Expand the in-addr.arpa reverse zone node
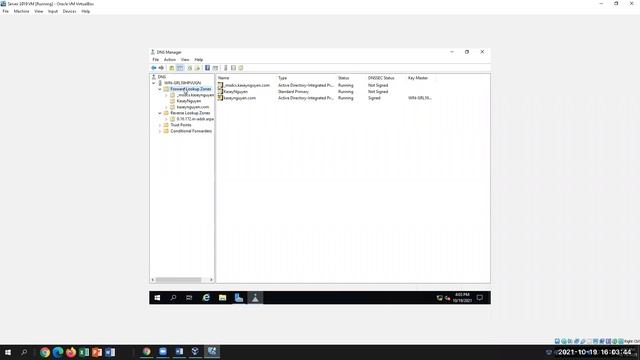The width and height of the screenshot is (640, 360). tap(167, 119)
